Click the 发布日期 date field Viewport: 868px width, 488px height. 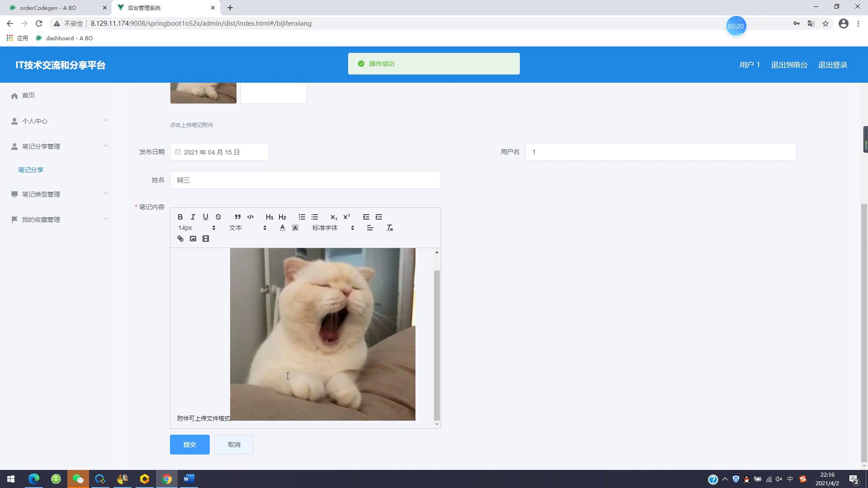(x=219, y=152)
